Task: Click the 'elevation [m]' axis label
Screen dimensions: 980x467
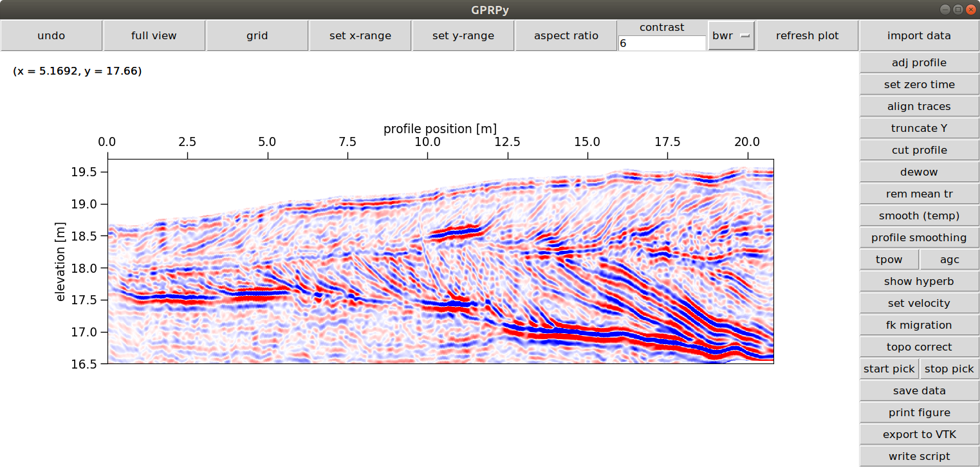Action: [61, 262]
